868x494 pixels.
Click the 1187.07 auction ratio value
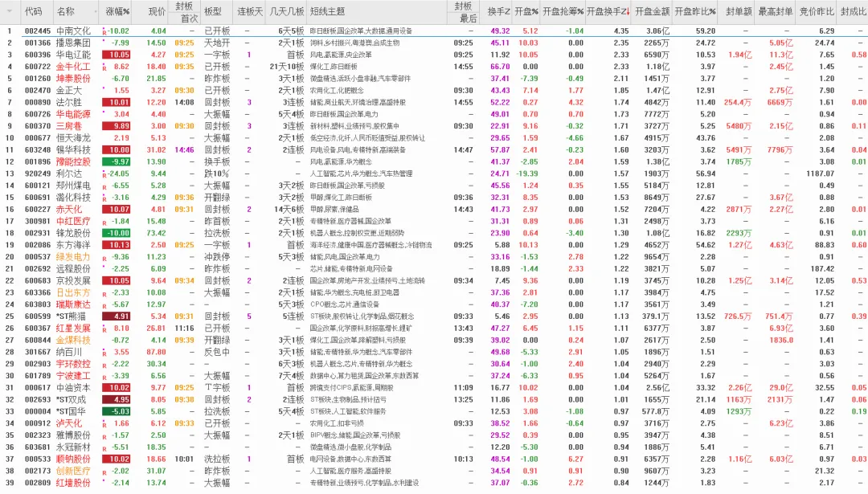point(821,174)
